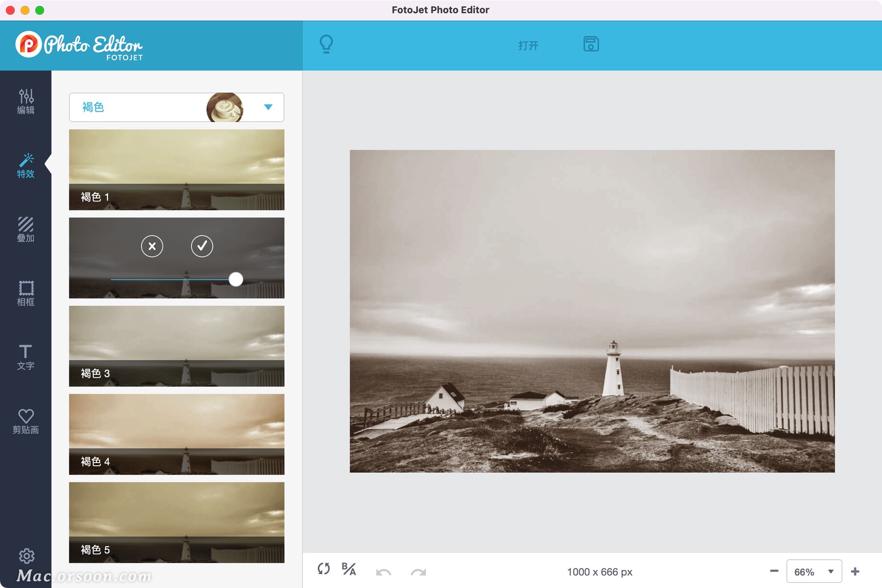Open the 编辑 (Edit) panel
Screen dimensions: 882x588
(x=26, y=102)
